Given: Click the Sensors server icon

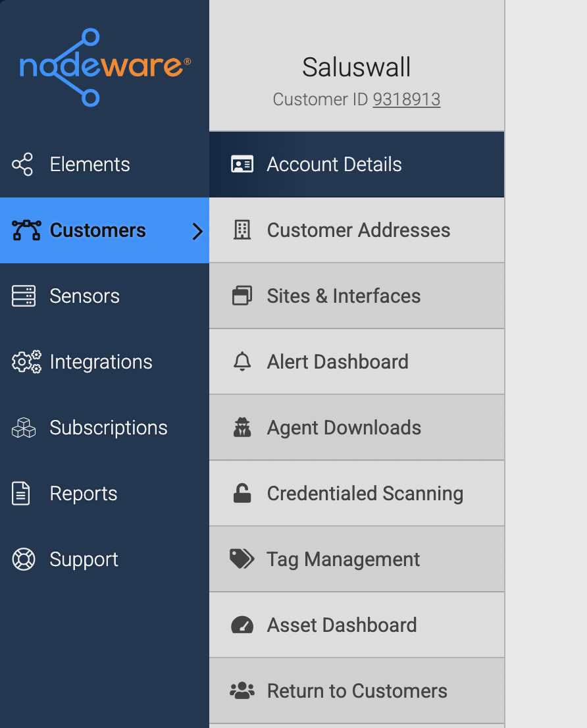Looking at the screenshot, I should 24,296.
